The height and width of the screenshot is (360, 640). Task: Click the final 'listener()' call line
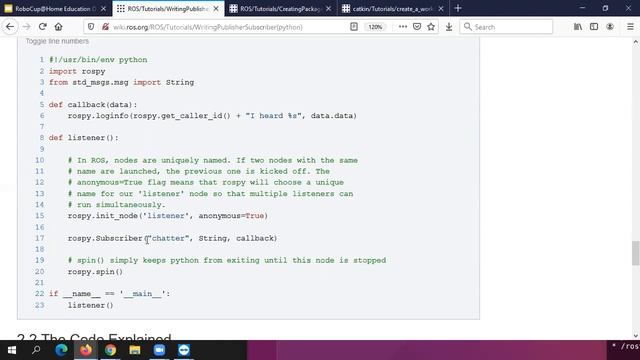(90, 305)
